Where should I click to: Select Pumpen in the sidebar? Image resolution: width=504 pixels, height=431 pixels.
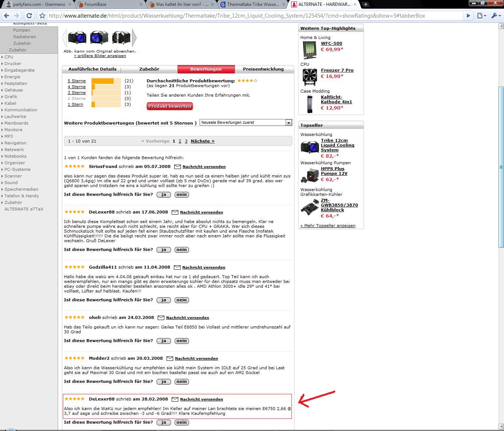[x=22, y=30]
